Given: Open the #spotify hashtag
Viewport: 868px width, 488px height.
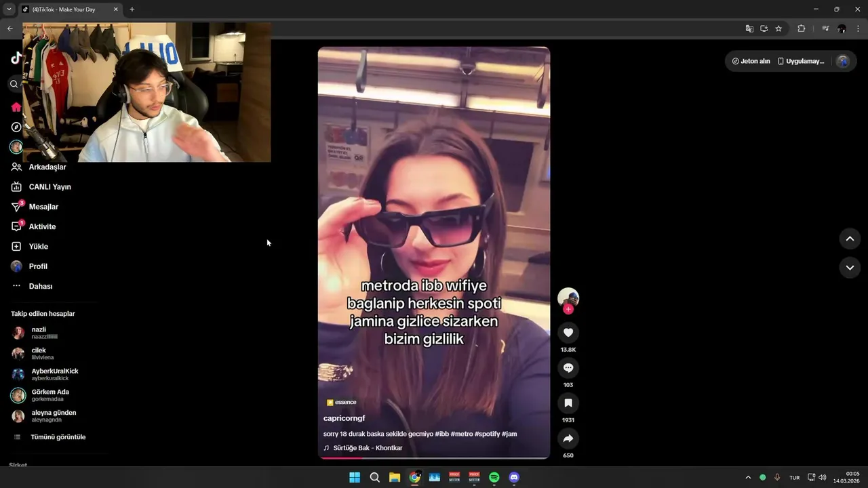Looking at the screenshot, I should (x=487, y=434).
